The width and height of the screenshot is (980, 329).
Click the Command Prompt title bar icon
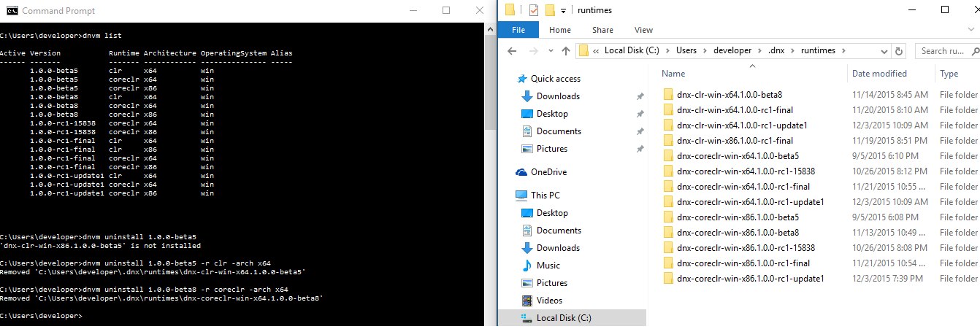pyautogui.click(x=10, y=10)
